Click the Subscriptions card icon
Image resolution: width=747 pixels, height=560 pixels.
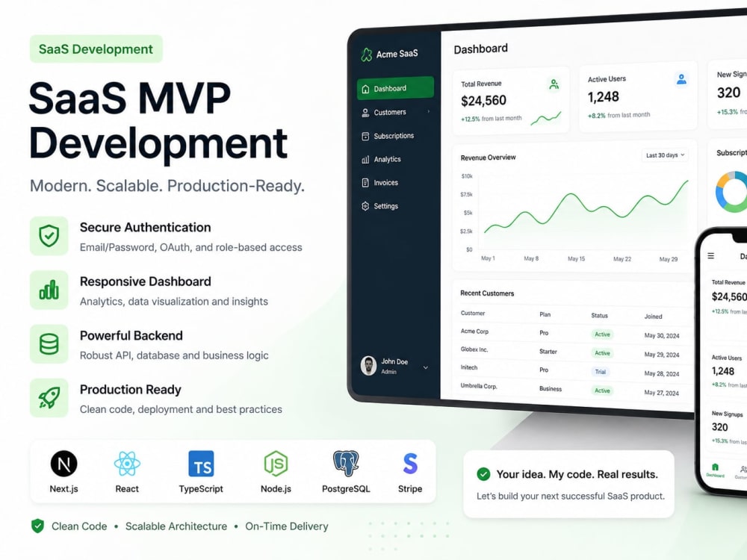point(365,136)
